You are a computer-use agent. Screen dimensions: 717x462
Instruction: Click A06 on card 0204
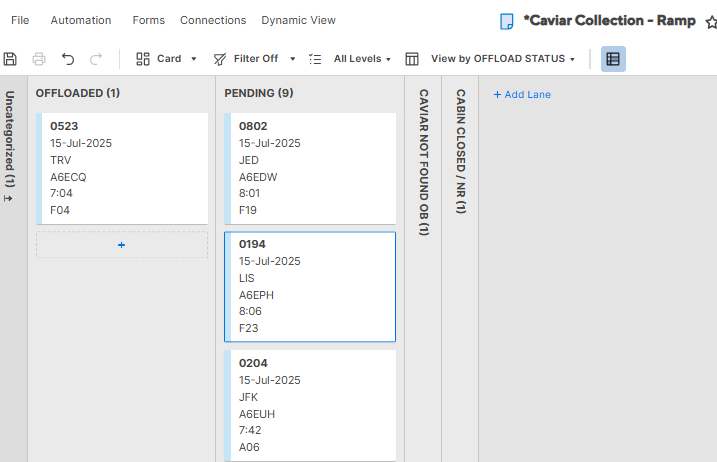pos(249,447)
